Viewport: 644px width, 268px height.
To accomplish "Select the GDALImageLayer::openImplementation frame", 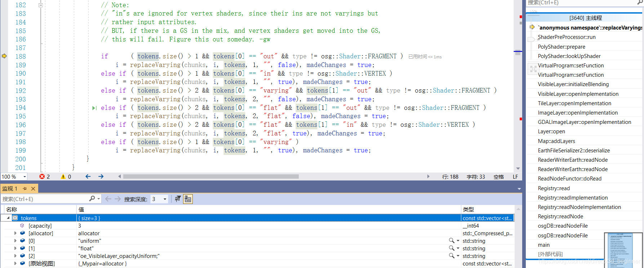I will tap(585, 122).
